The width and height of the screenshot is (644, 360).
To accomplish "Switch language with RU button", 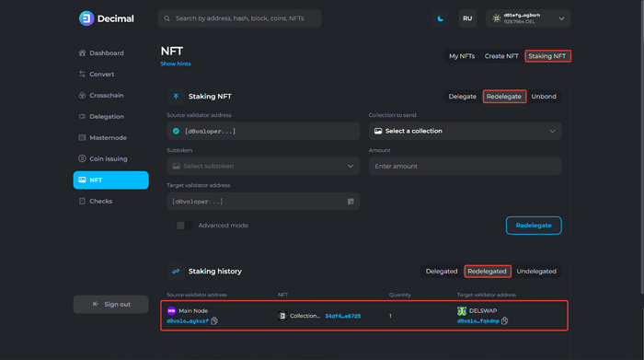I will [x=467, y=18].
